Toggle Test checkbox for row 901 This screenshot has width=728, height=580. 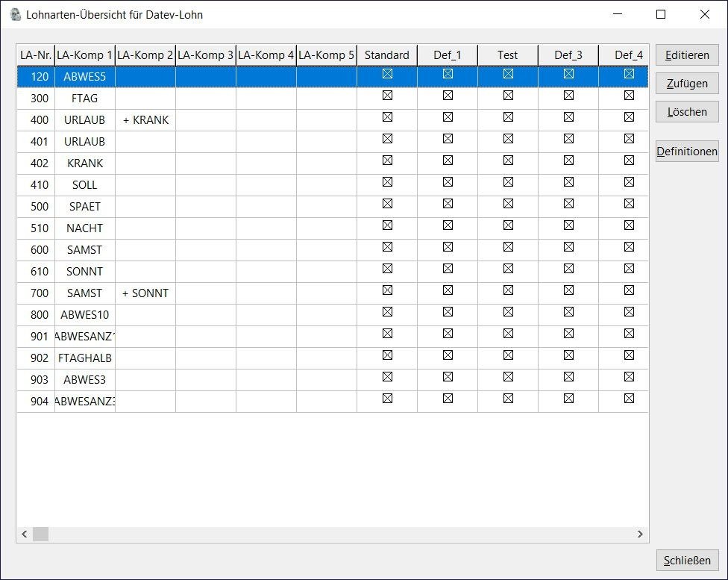click(508, 333)
